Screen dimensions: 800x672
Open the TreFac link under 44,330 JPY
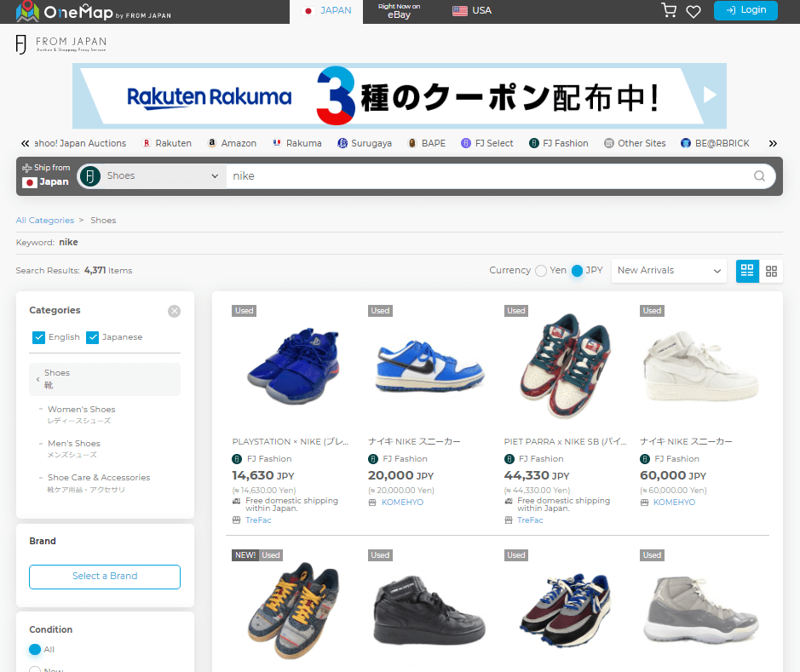(530, 520)
